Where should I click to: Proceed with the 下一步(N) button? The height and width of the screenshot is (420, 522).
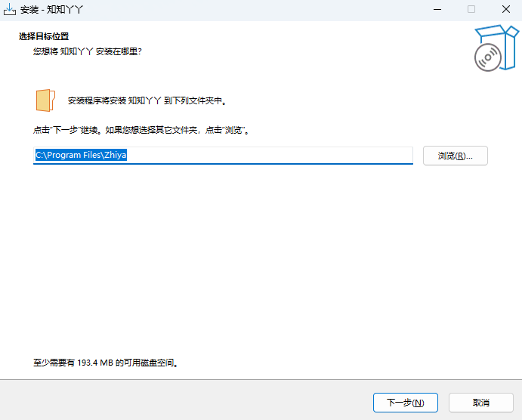tap(405, 403)
